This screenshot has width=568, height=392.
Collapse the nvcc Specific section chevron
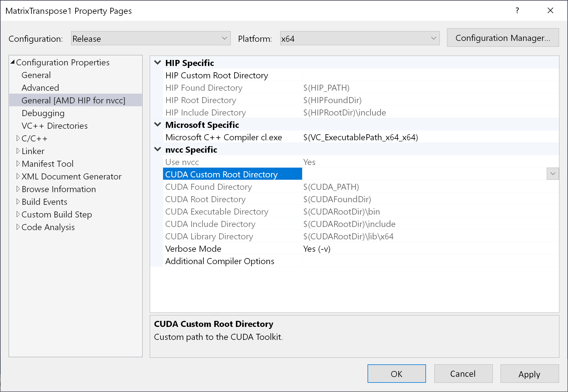[158, 149]
